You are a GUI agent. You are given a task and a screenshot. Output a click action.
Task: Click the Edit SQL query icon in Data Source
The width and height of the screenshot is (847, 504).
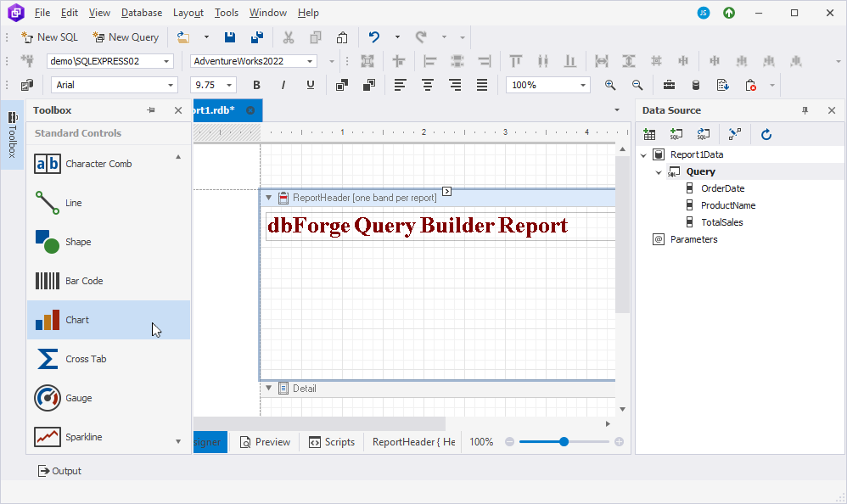tap(704, 135)
